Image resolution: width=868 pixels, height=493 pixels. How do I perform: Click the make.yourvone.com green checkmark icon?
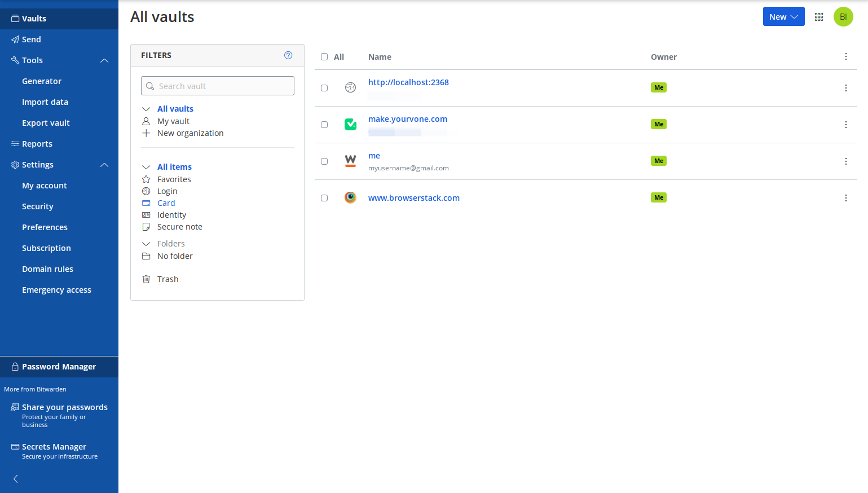click(350, 124)
